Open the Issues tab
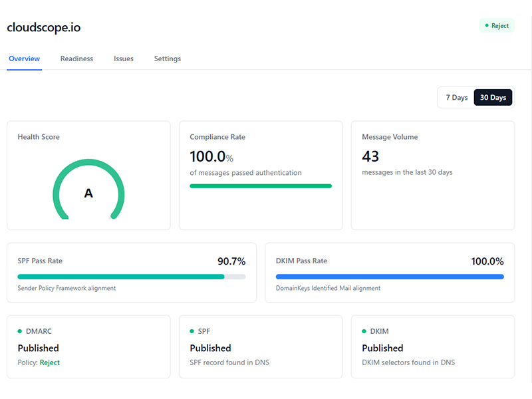Viewport: 532px width, 399px height. click(x=123, y=59)
